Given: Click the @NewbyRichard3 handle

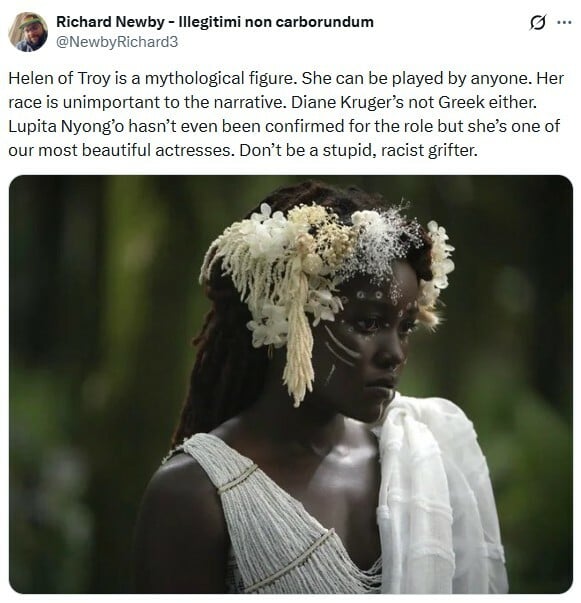Looking at the screenshot, I should click(x=117, y=42).
